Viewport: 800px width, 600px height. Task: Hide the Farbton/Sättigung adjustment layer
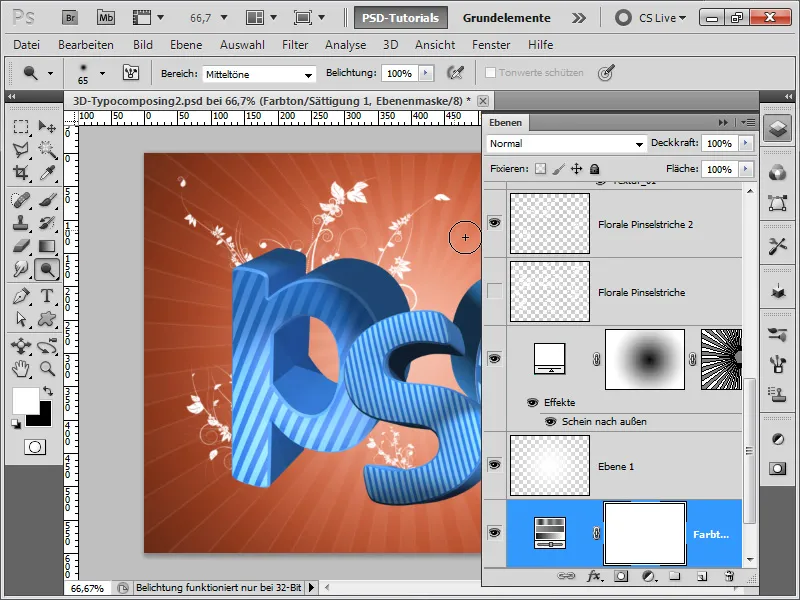[x=494, y=533]
